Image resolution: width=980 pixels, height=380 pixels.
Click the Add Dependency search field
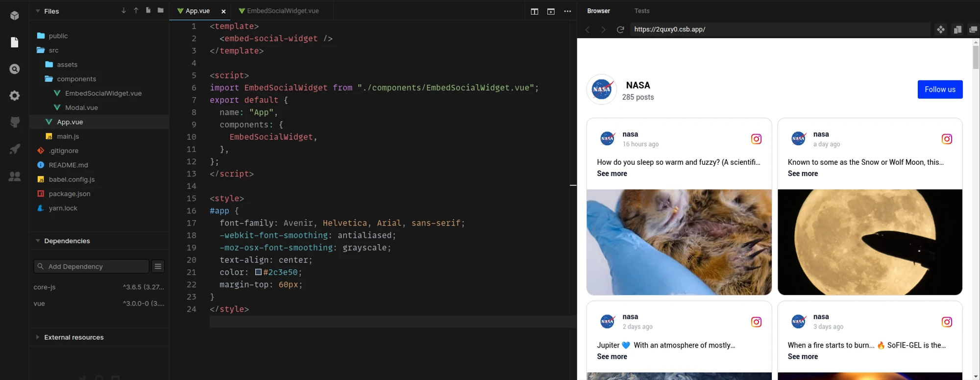(91, 266)
